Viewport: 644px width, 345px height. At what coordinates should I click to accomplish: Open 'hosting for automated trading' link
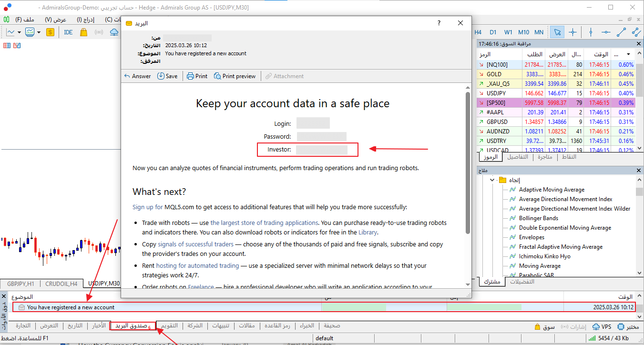[x=197, y=265]
